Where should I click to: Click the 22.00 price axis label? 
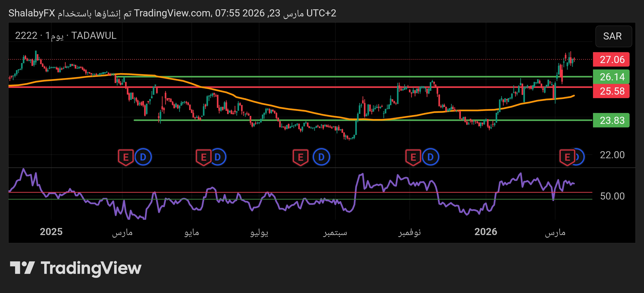[x=612, y=155]
